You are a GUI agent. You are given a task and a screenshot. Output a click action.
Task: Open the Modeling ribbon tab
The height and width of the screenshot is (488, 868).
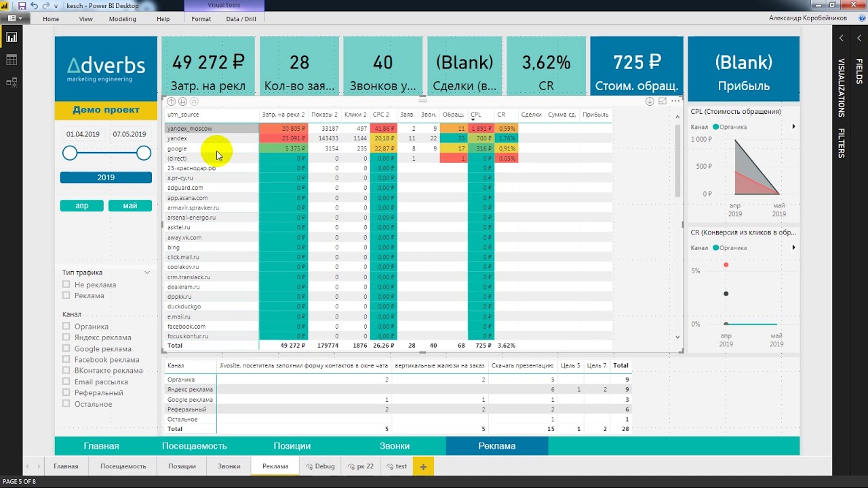tap(123, 19)
